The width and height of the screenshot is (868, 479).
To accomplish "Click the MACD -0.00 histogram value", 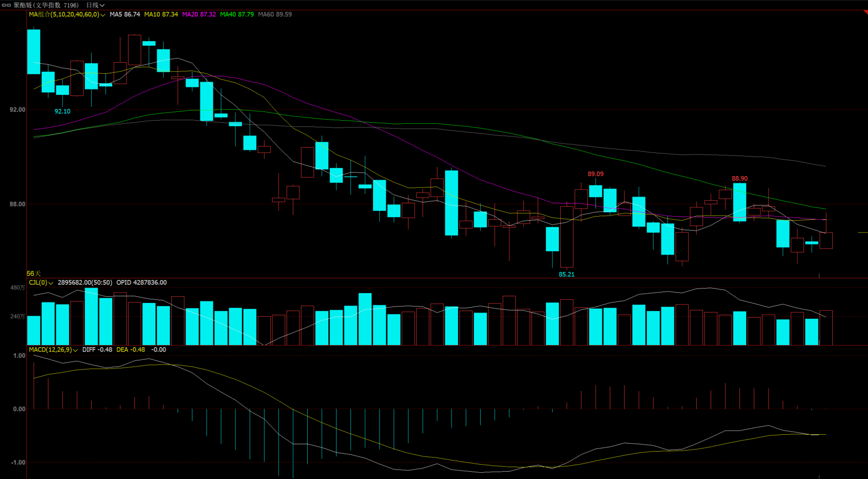I will pos(158,350).
